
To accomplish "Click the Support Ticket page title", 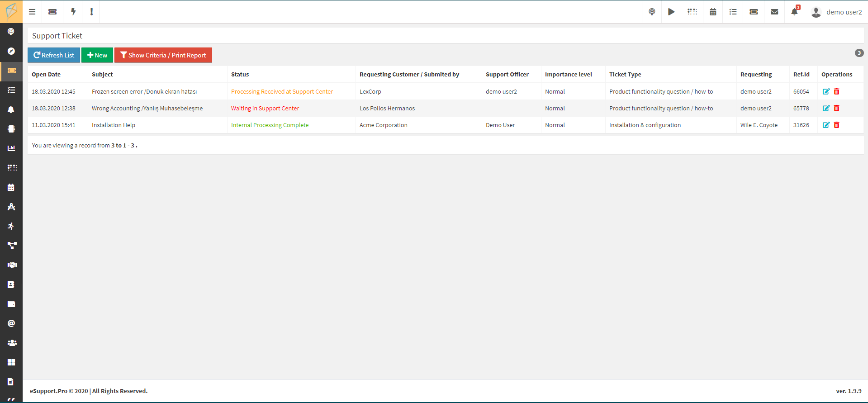I will pos(57,36).
